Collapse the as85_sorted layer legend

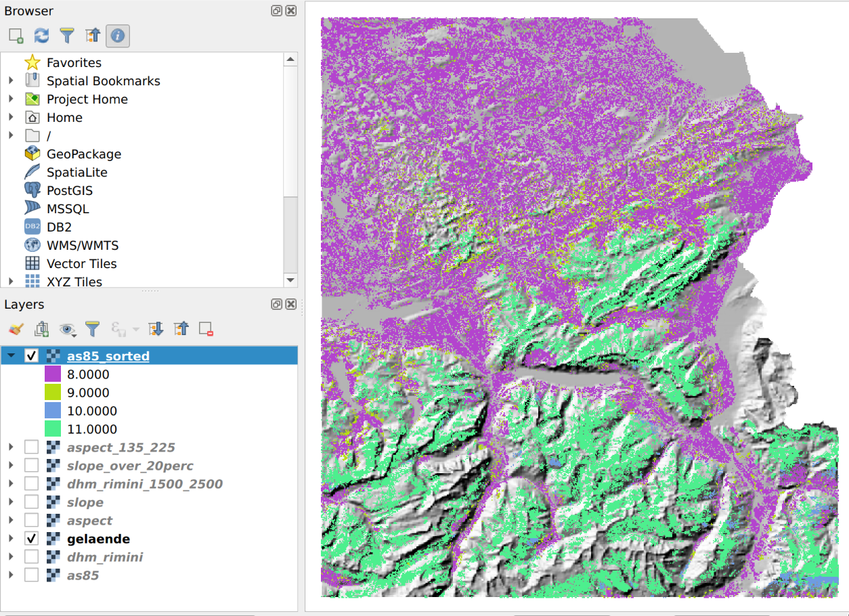[x=11, y=356]
